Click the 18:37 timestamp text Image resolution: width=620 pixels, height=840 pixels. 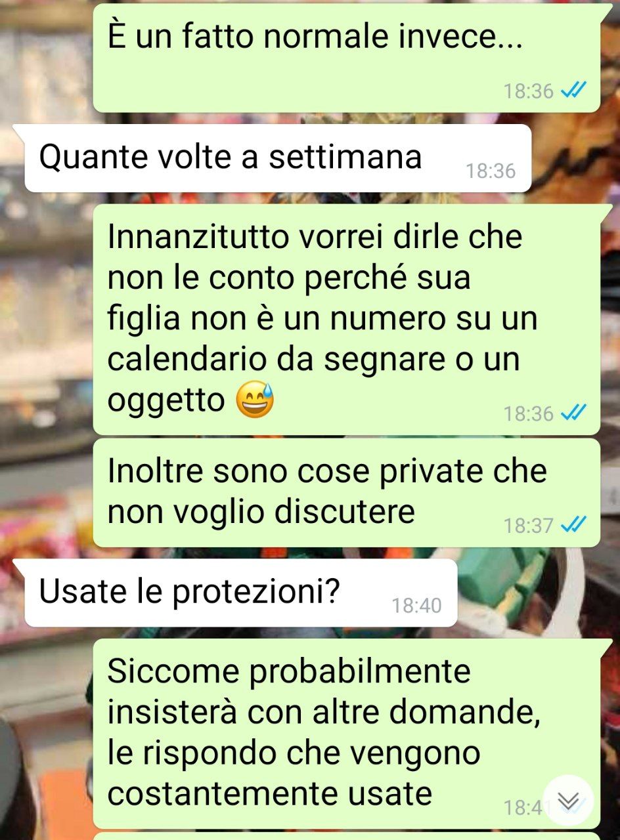[529, 526]
